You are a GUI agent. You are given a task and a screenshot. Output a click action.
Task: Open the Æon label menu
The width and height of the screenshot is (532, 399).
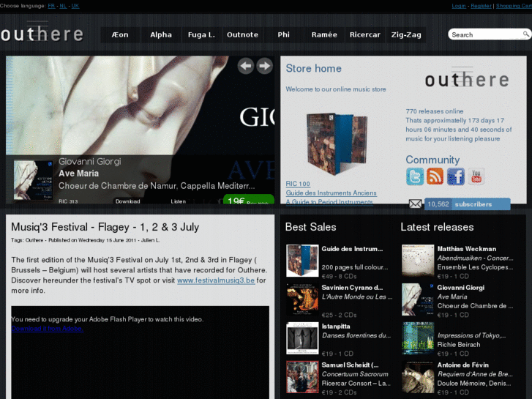click(120, 34)
